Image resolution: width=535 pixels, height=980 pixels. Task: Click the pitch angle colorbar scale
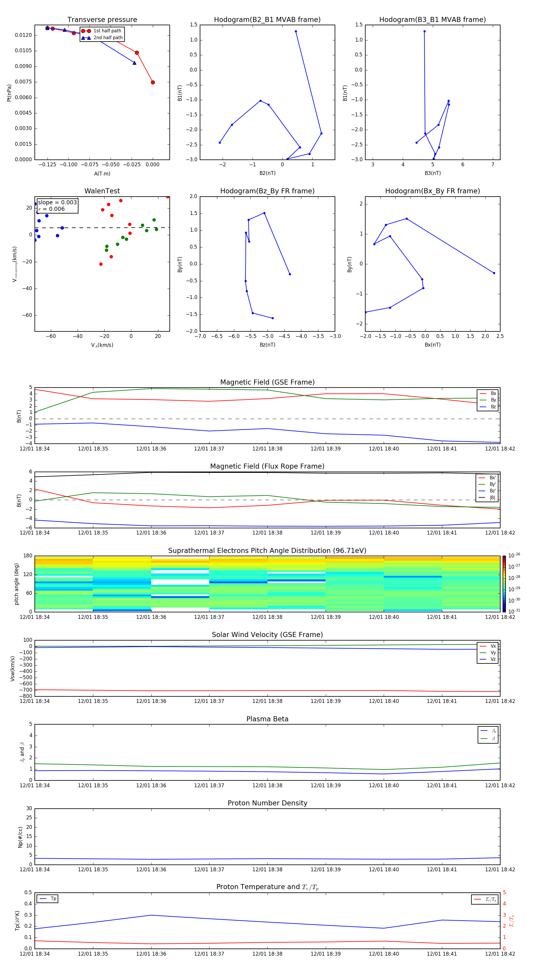click(x=504, y=584)
